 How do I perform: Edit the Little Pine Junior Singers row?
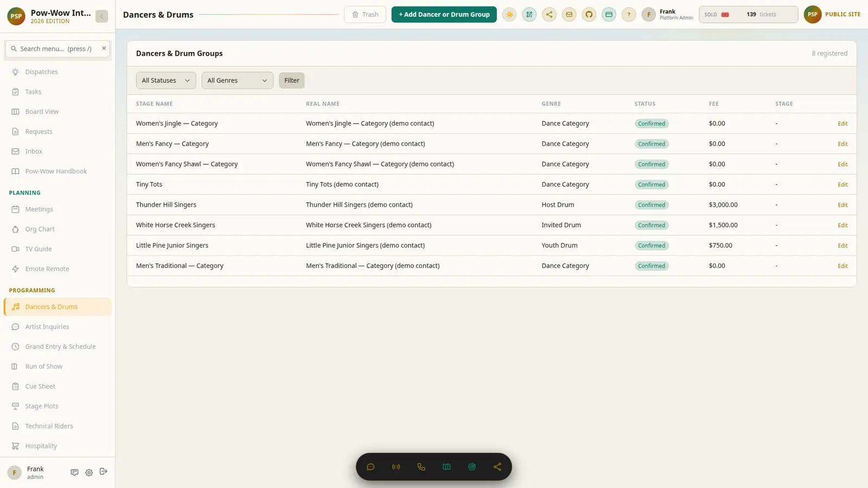[x=843, y=246]
